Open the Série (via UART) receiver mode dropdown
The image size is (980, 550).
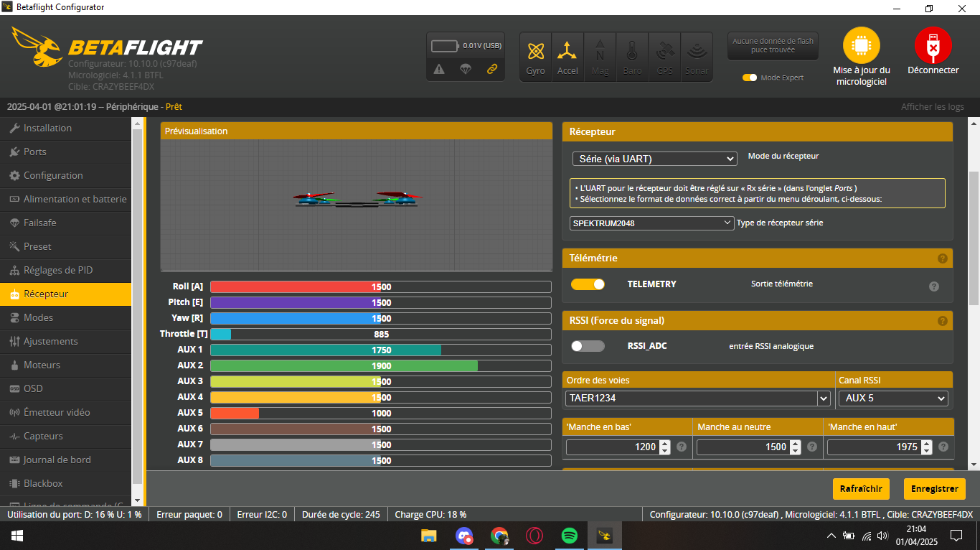pos(654,159)
